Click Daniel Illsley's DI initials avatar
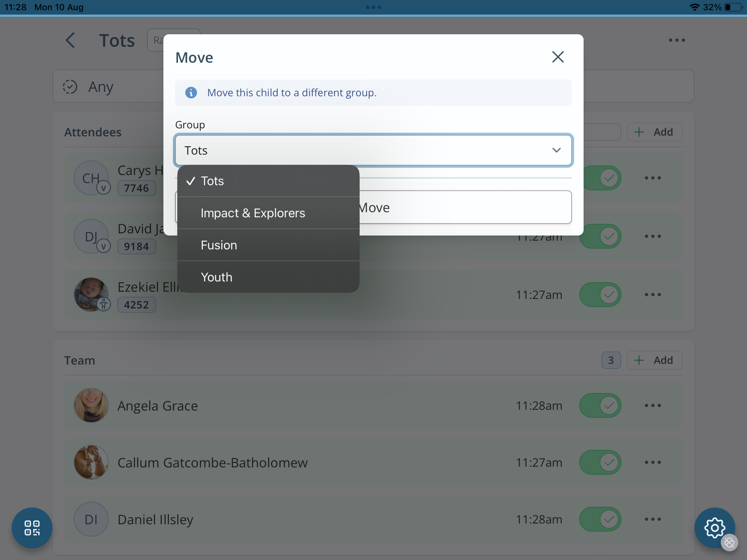 [x=91, y=519]
